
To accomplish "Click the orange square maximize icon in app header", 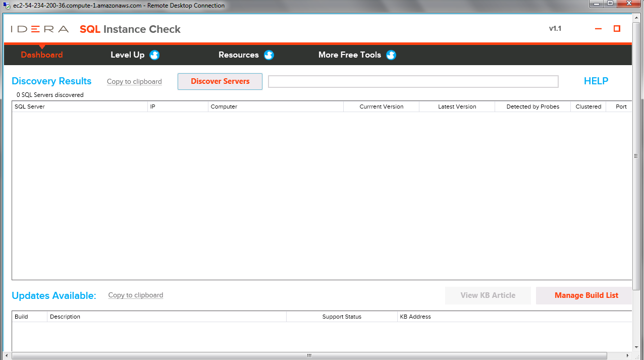I will click(x=617, y=29).
